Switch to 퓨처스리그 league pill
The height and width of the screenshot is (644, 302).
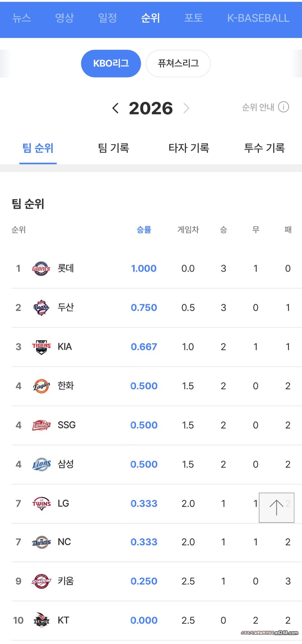coord(178,63)
